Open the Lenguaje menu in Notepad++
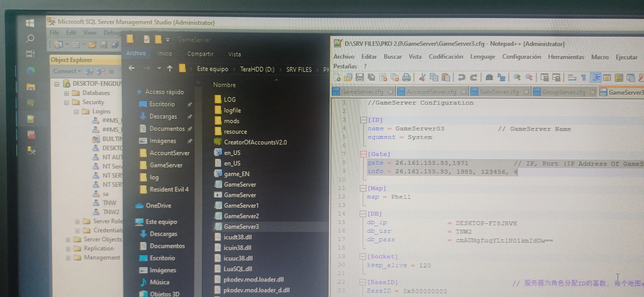Viewport: 644px width, 297px height. pyautogui.click(x=483, y=57)
